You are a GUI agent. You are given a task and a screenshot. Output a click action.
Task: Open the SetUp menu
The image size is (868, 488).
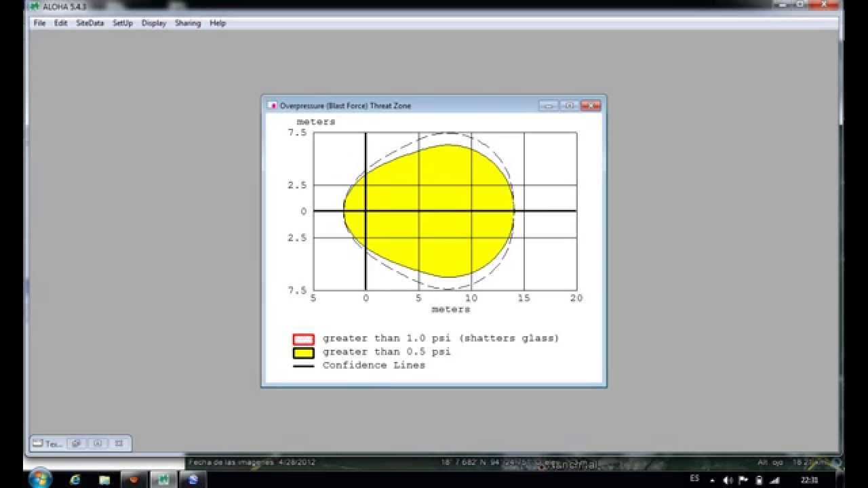(123, 23)
